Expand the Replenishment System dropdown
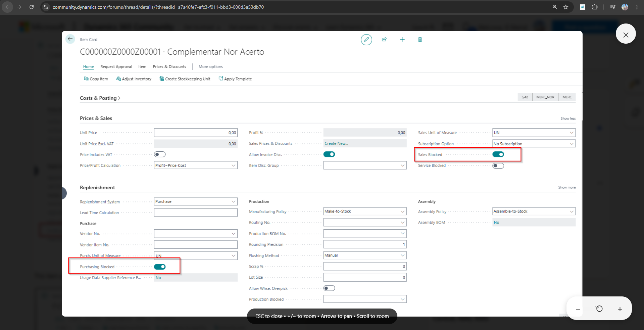Screen dimensions: 644x330 pyautogui.click(x=233, y=201)
